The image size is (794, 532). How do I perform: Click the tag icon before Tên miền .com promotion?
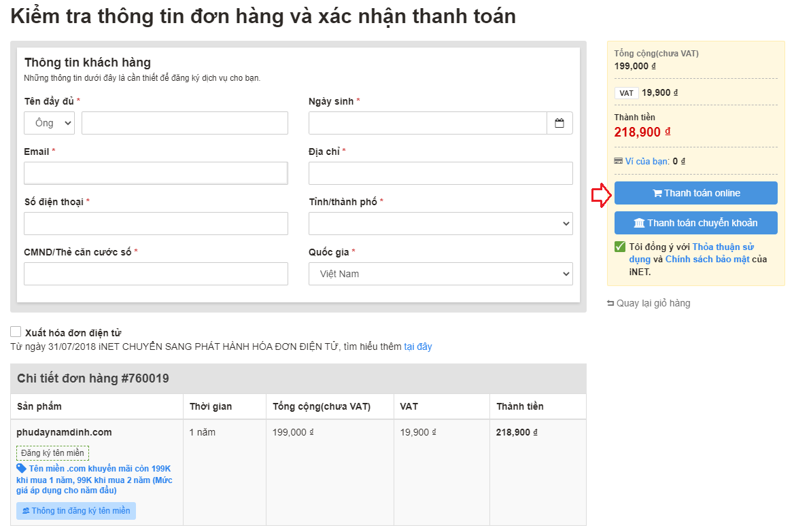tap(21, 468)
